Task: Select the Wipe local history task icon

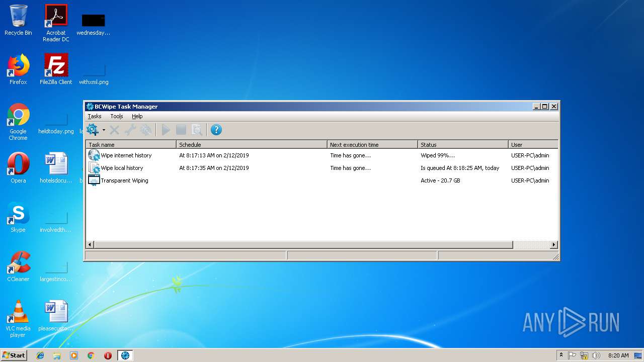Action: coord(94,168)
